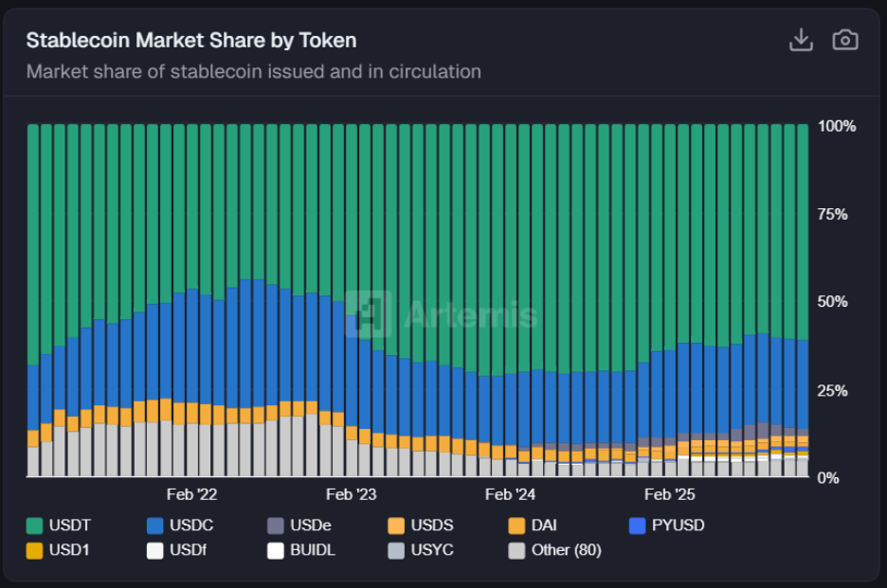Click the blue USDC legend swatch
The image size is (887, 588).
(x=155, y=525)
